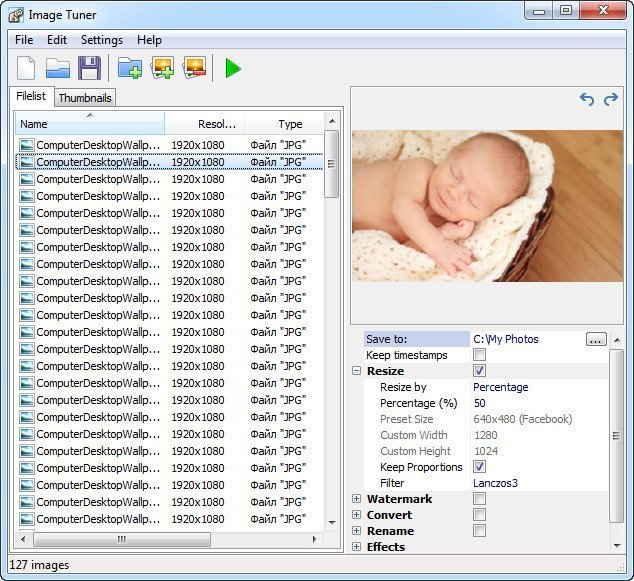Click the Add folder icon
Viewport: 634px width, 581px height.
pos(129,68)
